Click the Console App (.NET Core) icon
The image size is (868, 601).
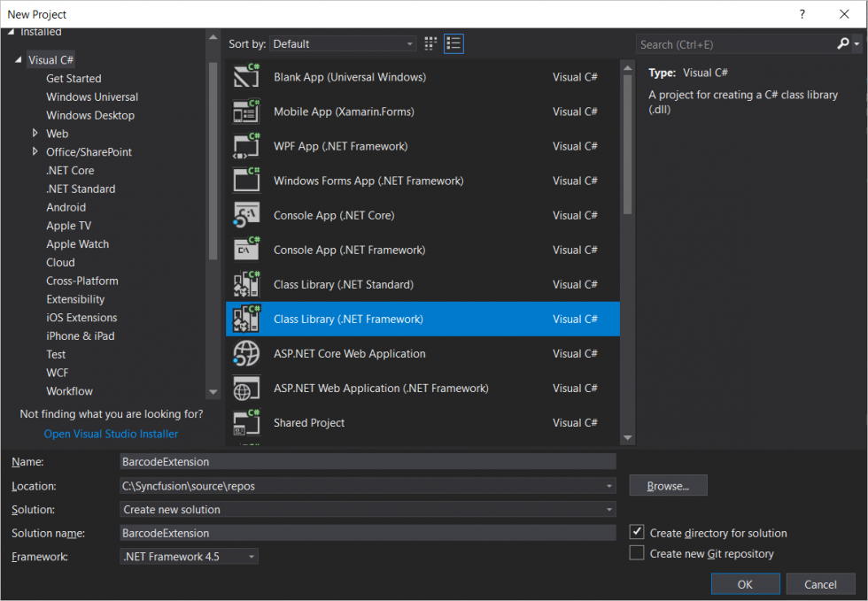(246, 215)
